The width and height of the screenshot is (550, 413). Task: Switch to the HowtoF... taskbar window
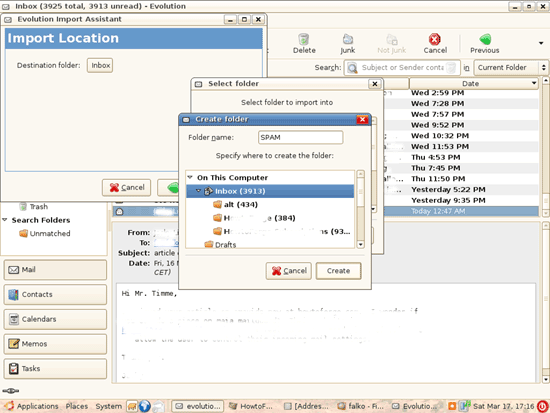click(x=250, y=406)
